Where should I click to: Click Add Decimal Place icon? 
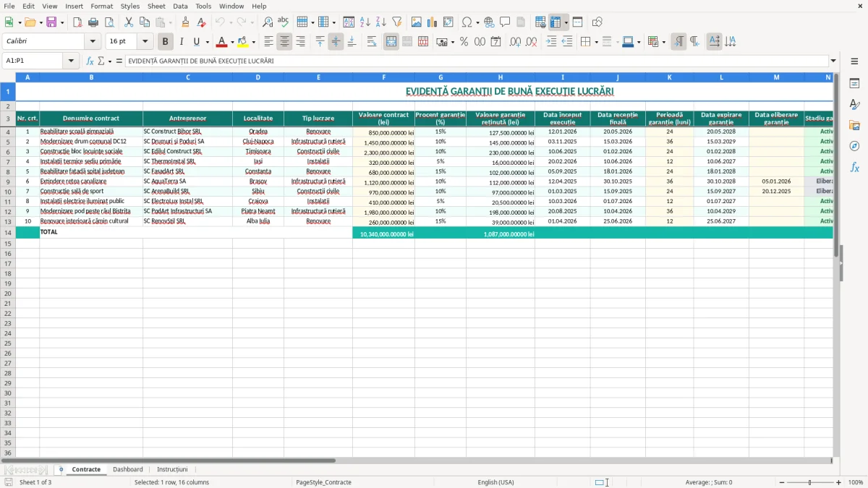[516, 42]
